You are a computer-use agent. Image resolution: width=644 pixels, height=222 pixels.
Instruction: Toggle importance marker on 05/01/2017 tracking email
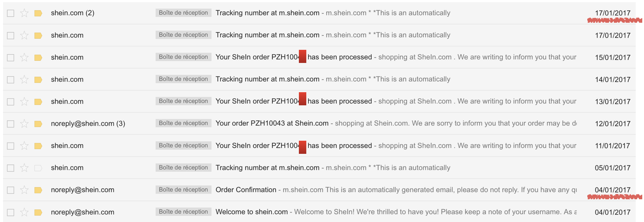(38, 168)
